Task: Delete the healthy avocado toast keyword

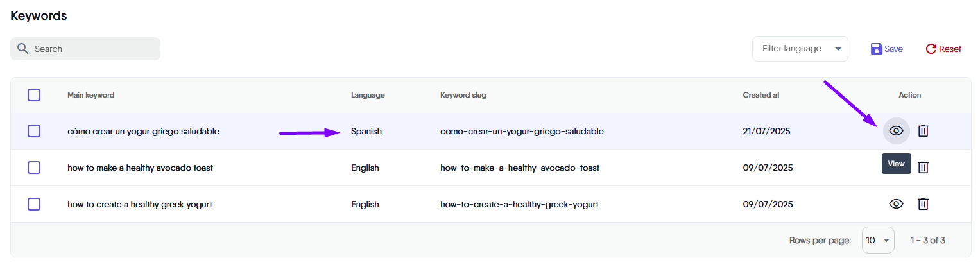Action: [x=923, y=168]
